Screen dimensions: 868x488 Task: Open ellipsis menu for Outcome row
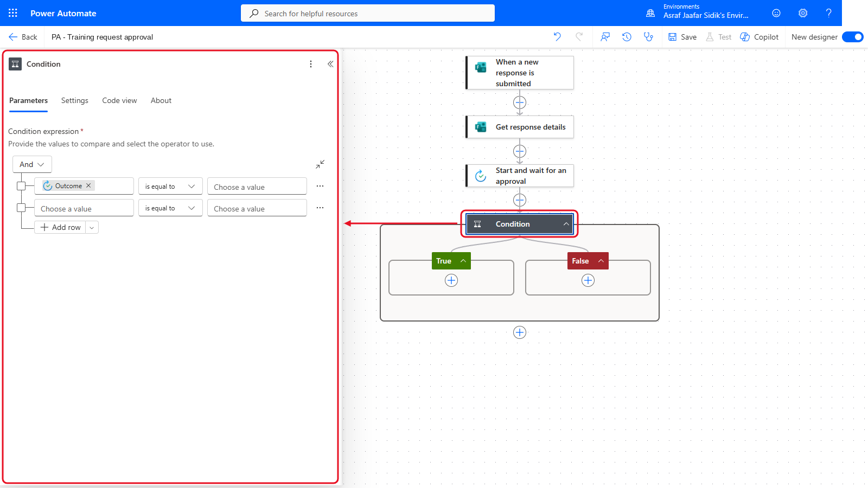pos(320,186)
